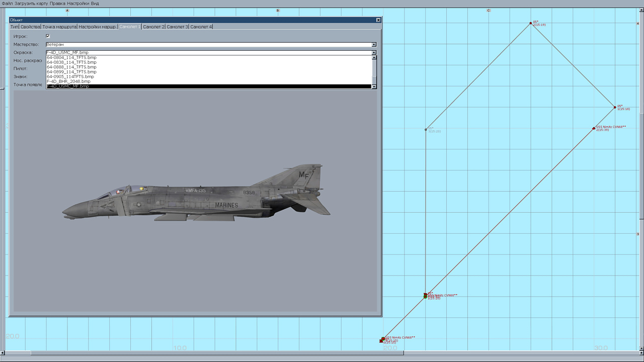This screenshot has height=362, width=644.
Task: Select 64-0905_114TFTS.bmp in skin list
Action: pyautogui.click(x=70, y=76)
